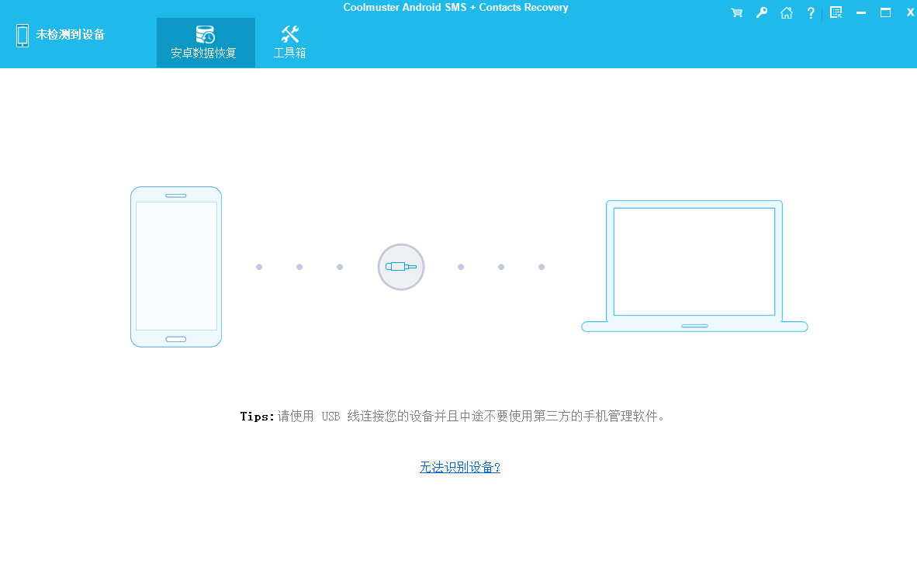Click the USB connector icon in center
917x588 pixels.
pyautogui.click(x=401, y=267)
